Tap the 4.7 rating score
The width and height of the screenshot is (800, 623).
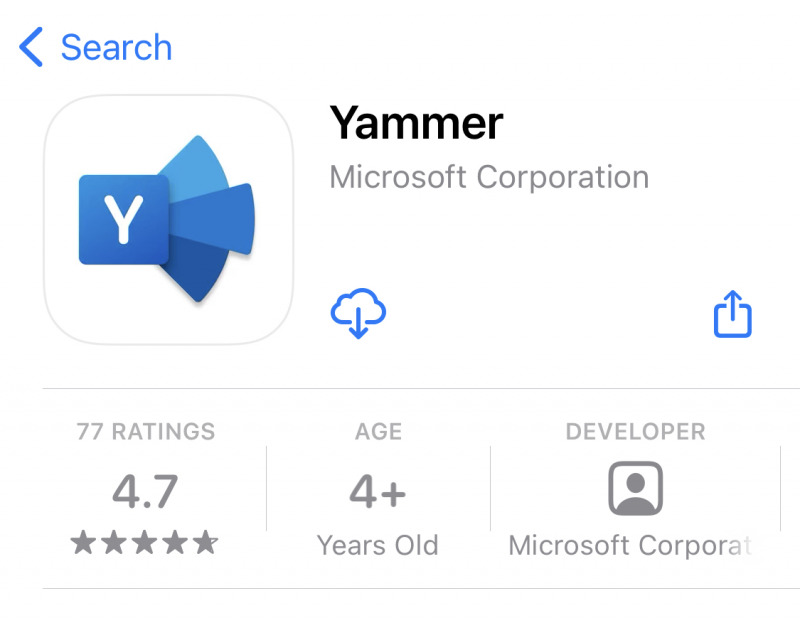pos(145,491)
